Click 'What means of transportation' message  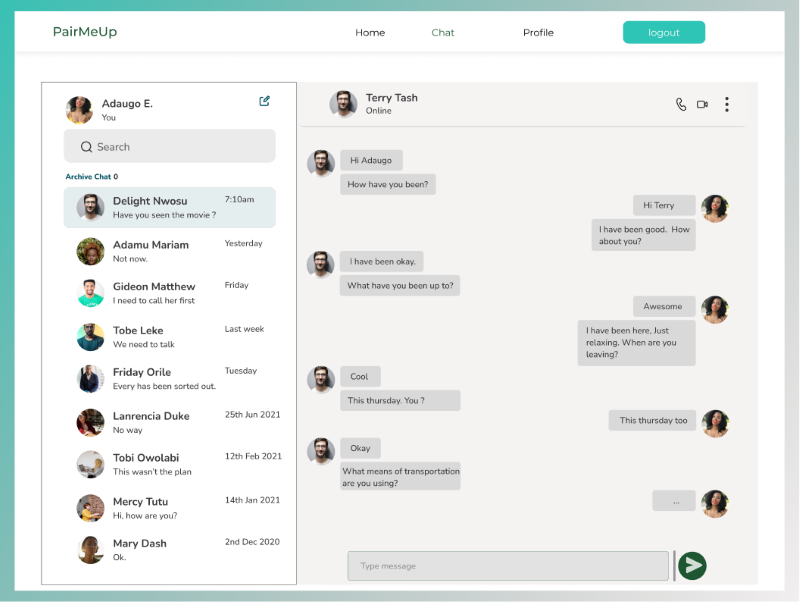[x=400, y=476]
